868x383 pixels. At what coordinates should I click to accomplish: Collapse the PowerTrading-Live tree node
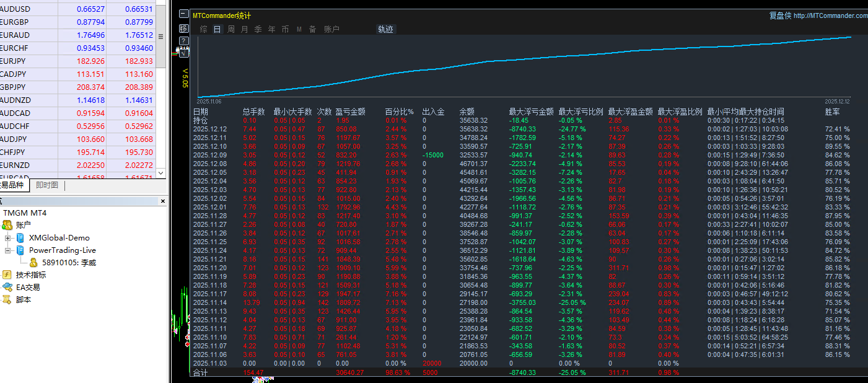(8, 250)
